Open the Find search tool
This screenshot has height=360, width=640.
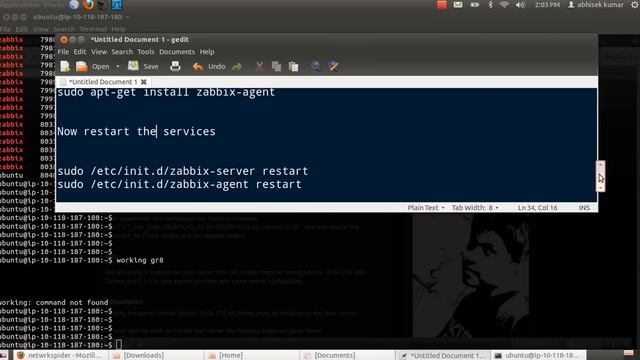click(316, 66)
